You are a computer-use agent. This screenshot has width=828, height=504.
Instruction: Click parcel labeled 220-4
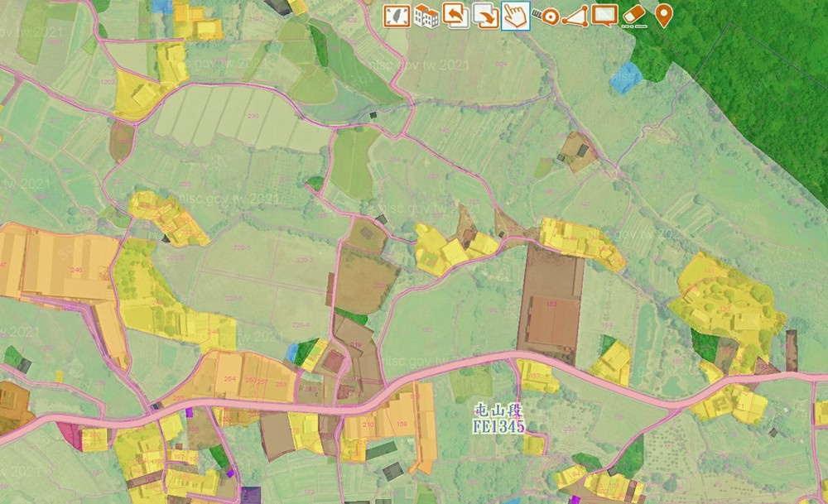pos(301,325)
